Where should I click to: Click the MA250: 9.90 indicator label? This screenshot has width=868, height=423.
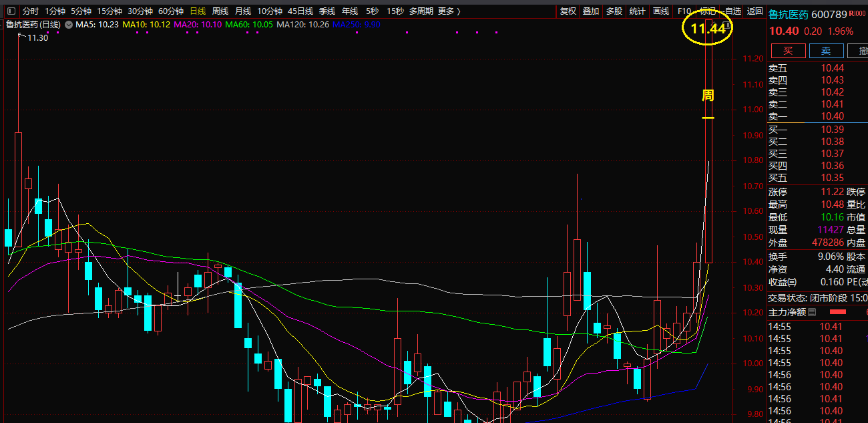click(357, 25)
